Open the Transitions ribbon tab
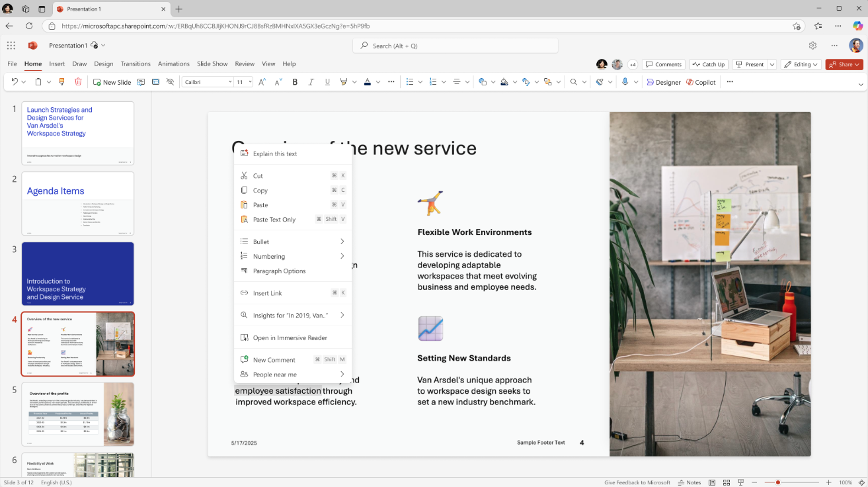The width and height of the screenshot is (868, 487). point(136,64)
